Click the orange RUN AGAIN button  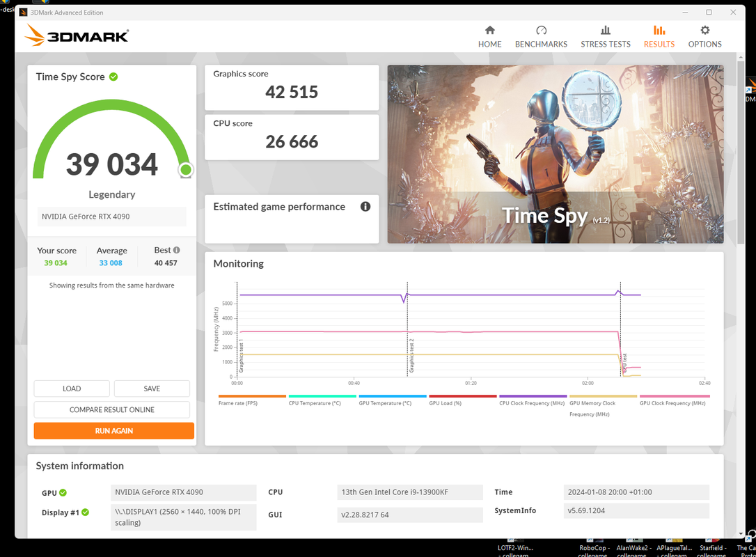pos(113,431)
